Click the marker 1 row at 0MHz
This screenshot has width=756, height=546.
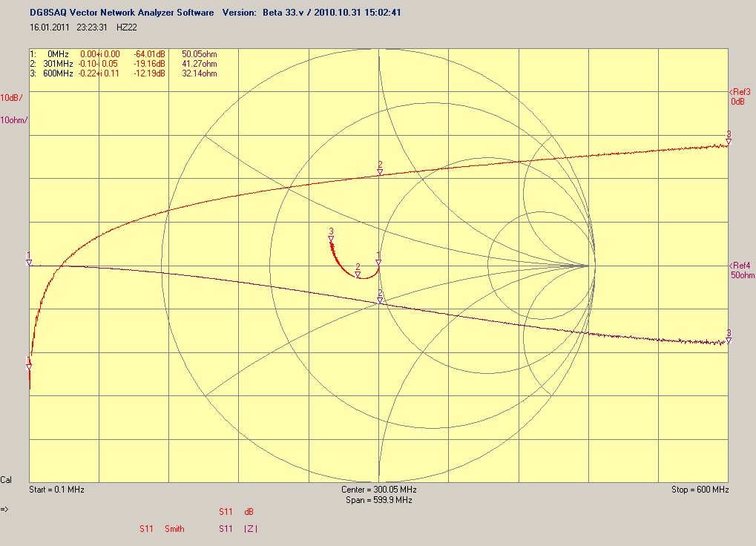coord(123,54)
